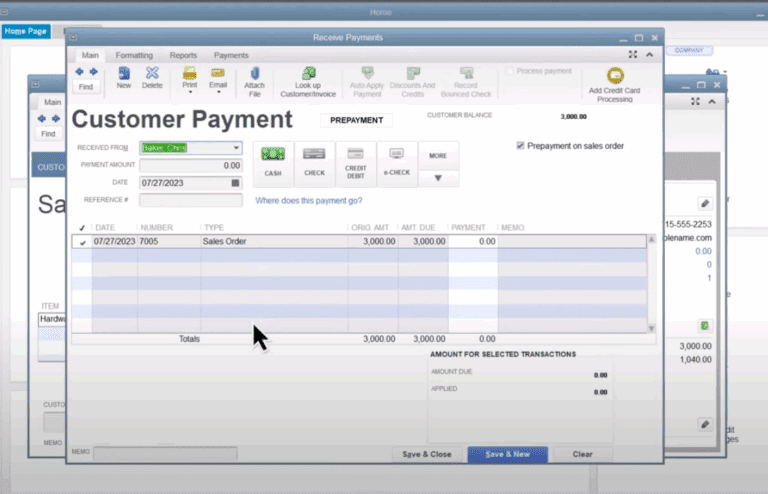Click the Attach File paperclip icon
Screen dimensions: 768x494
tap(254, 77)
